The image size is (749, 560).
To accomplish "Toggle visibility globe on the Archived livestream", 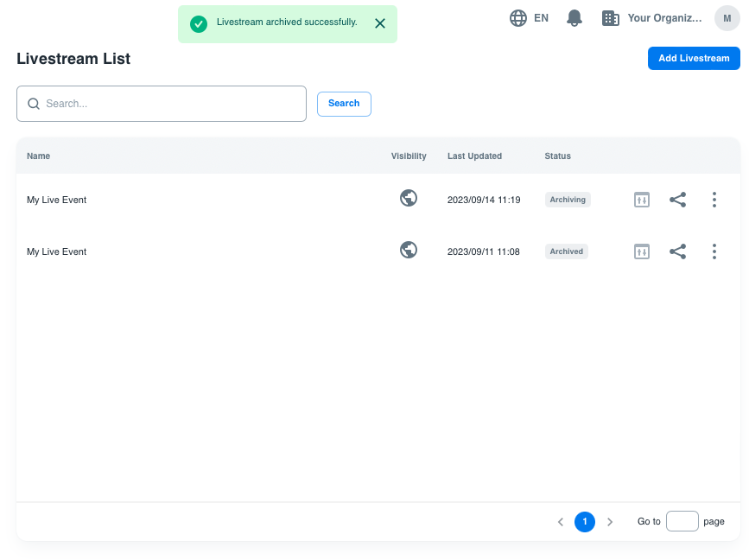I will pyautogui.click(x=409, y=251).
